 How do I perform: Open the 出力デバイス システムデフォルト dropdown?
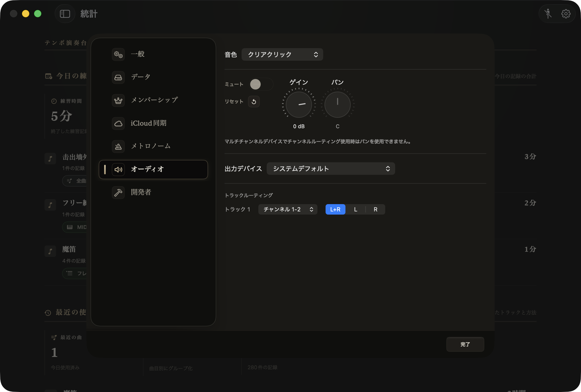[331, 169]
